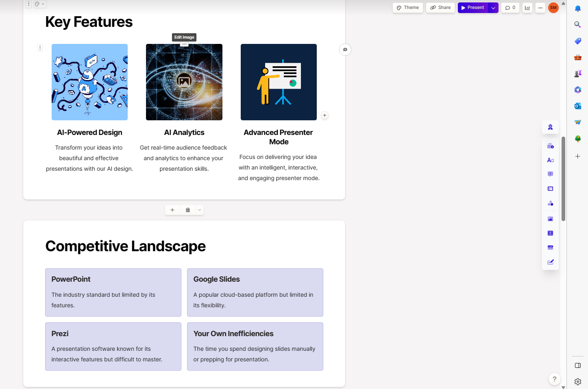Start presenting with the Present button
Viewport: 588px width, 389px height.
(x=473, y=8)
